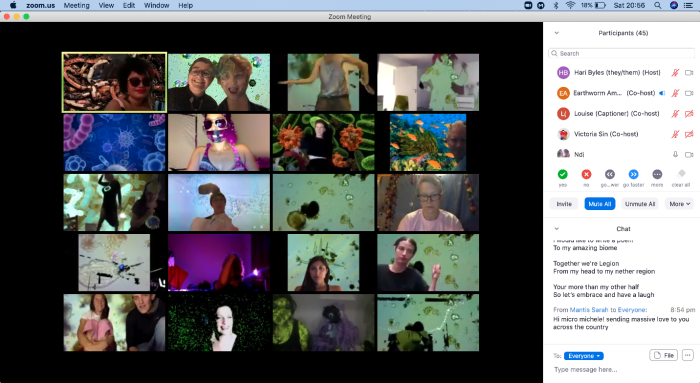Select the highlighted earthworm-background speaker video tile
Screen dimensions: 700x383
(x=114, y=82)
